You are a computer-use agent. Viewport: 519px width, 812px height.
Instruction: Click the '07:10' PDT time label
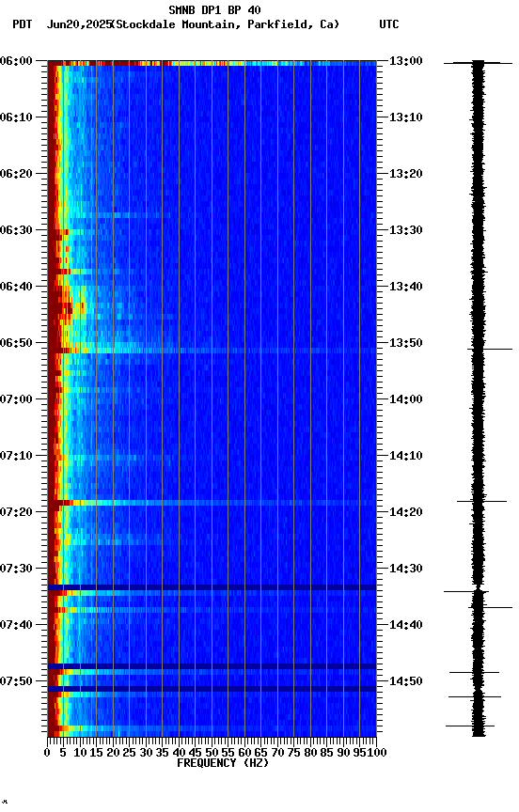16,456
